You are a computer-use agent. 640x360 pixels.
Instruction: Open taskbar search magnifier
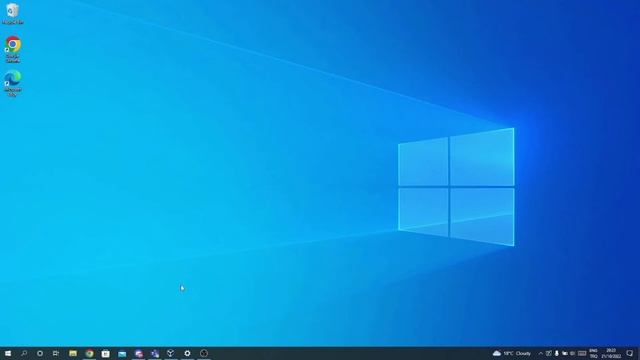24,353
